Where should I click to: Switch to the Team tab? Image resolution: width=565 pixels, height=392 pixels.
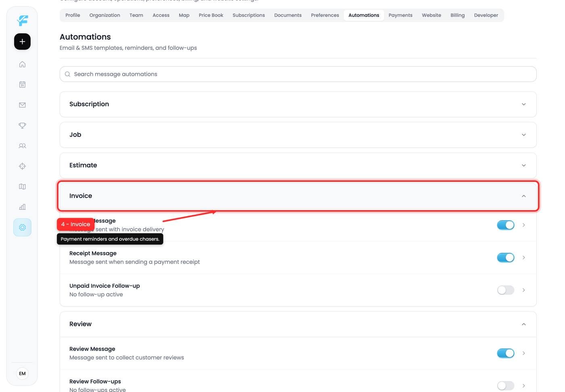click(x=136, y=15)
